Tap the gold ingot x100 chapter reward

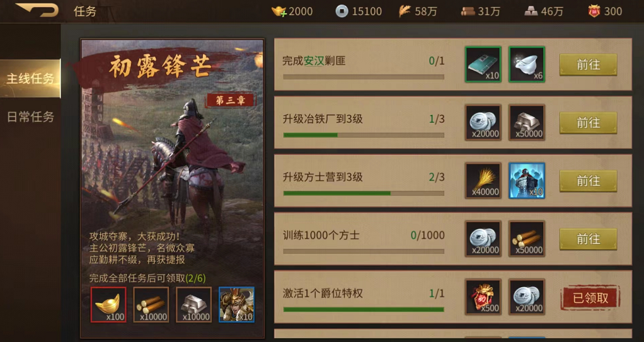pos(108,304)
